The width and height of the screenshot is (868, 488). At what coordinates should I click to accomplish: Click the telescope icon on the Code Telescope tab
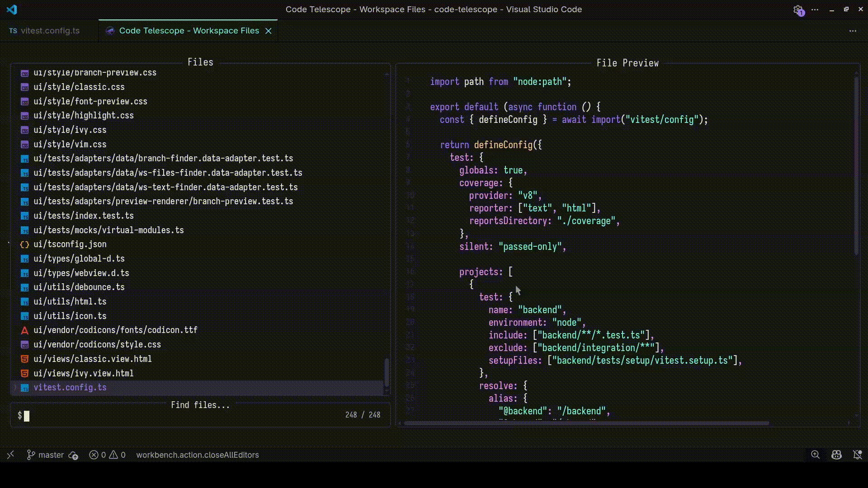click(x=110, y=31)
